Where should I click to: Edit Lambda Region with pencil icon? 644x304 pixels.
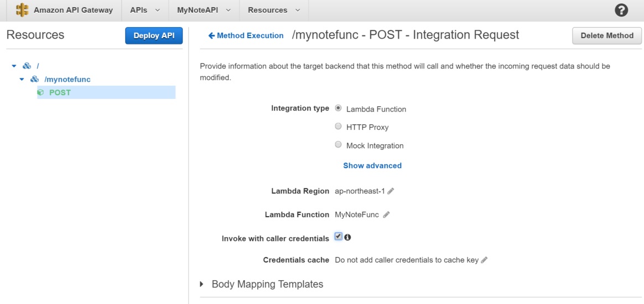point(391,191)
